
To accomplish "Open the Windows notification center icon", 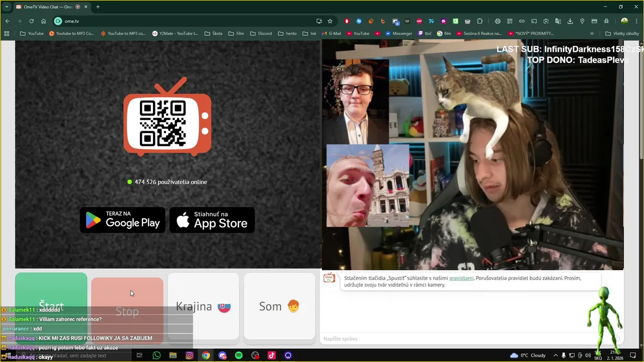I will point(633,355).
